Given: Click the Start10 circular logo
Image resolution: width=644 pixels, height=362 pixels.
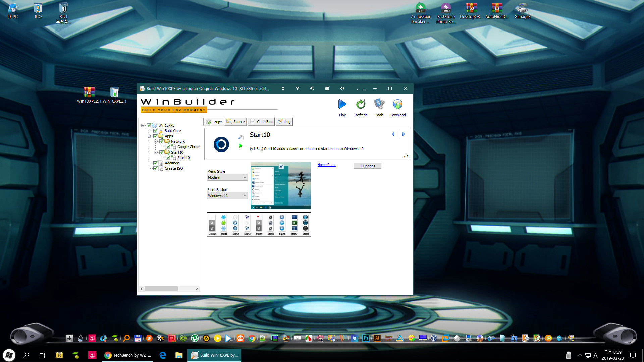Looking at the screenshot, I should 221,144.
